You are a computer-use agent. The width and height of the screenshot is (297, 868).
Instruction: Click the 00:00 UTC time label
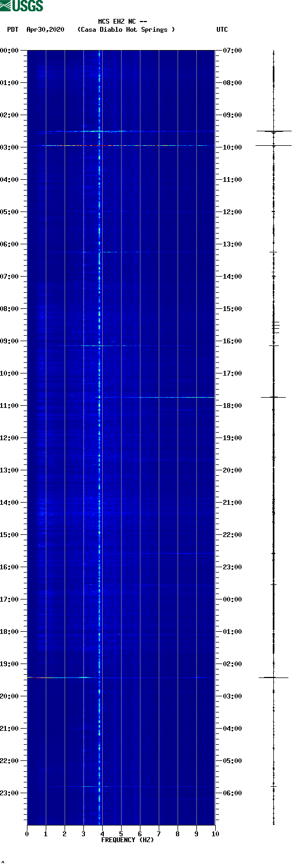click(x=232, y=599)
